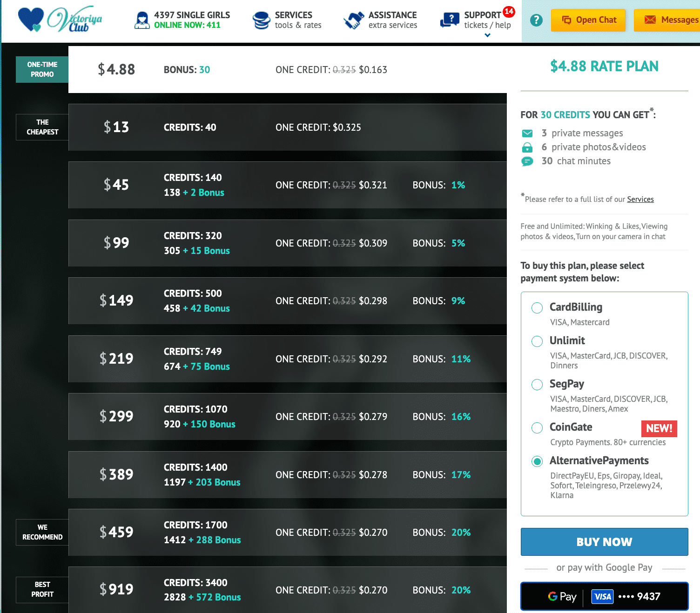Choose the $4.88 one-time promo plan
Screen dimensions: 700x613
pos(288,69)
